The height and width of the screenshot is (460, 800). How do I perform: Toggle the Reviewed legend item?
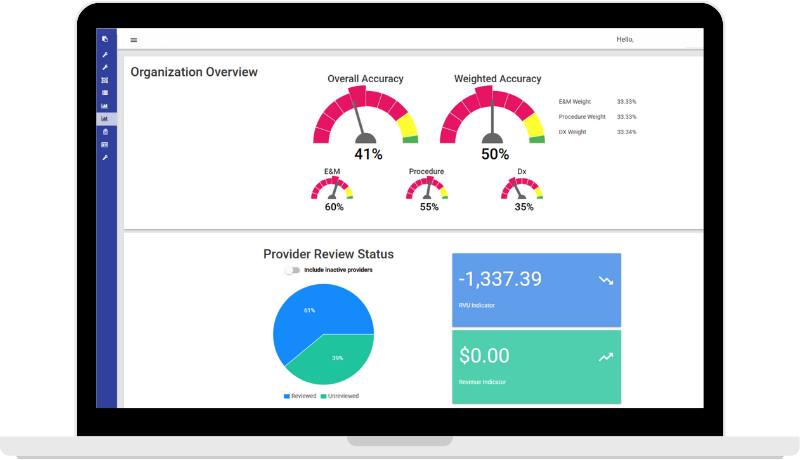300,396
